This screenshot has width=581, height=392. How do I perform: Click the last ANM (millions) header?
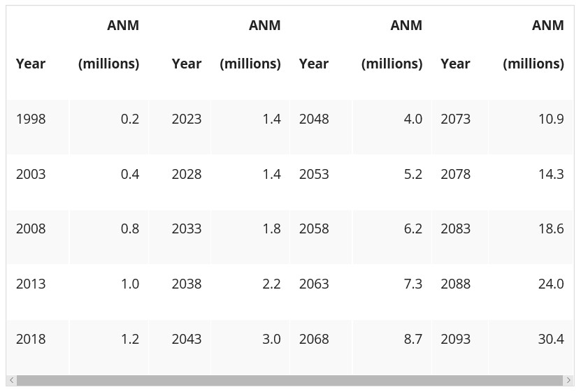(x=533, y=45)
